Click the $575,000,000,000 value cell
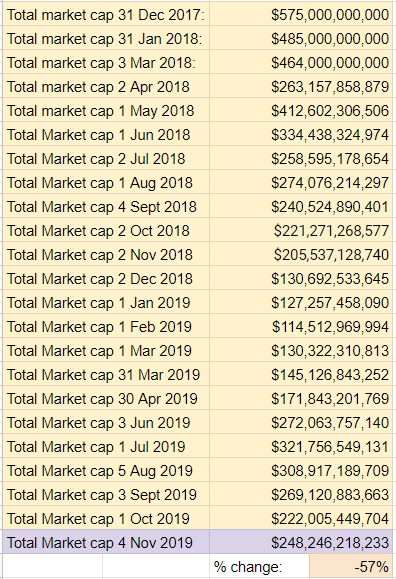Image resolution: width=396 pixels, height=579 pixels. [301, 15]
